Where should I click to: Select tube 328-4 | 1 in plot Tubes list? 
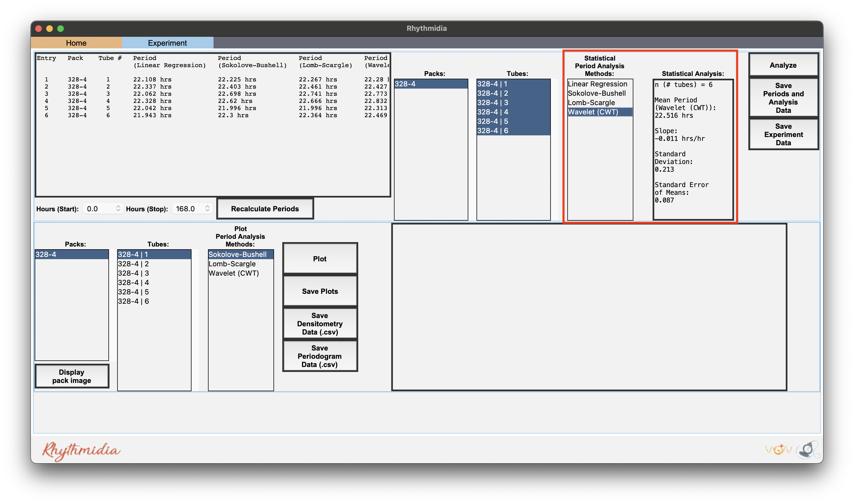coord(154,254)
